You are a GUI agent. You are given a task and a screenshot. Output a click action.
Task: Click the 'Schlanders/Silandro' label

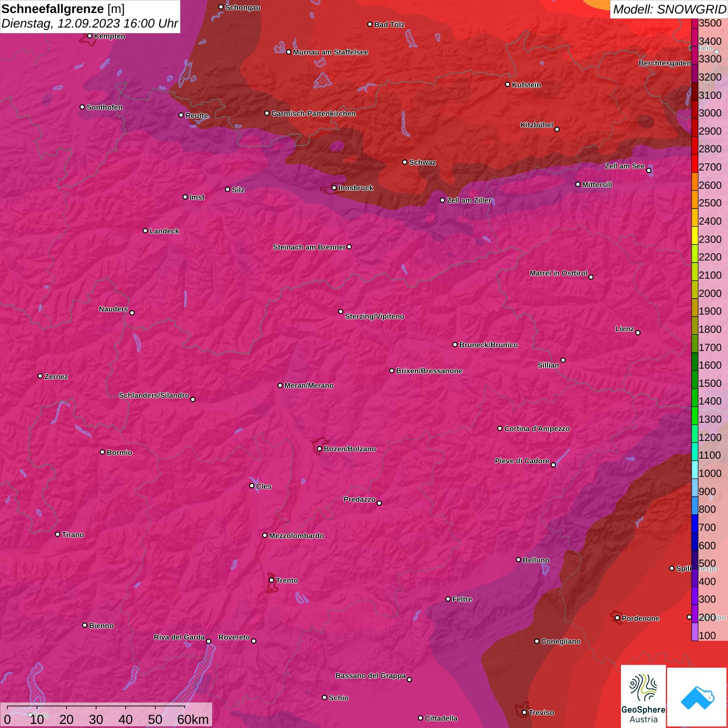pyautogui.click(x=154, y=395)
